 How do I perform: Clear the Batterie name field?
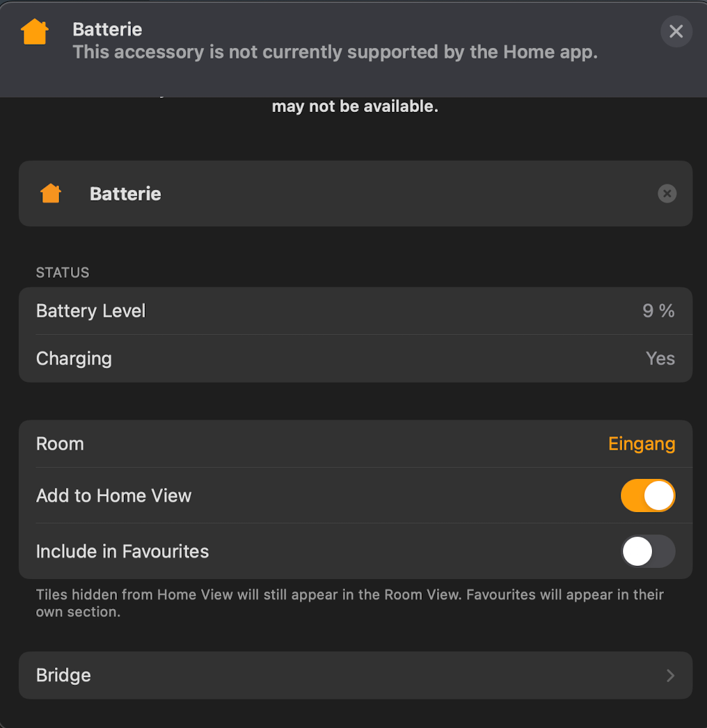[667, 193]
